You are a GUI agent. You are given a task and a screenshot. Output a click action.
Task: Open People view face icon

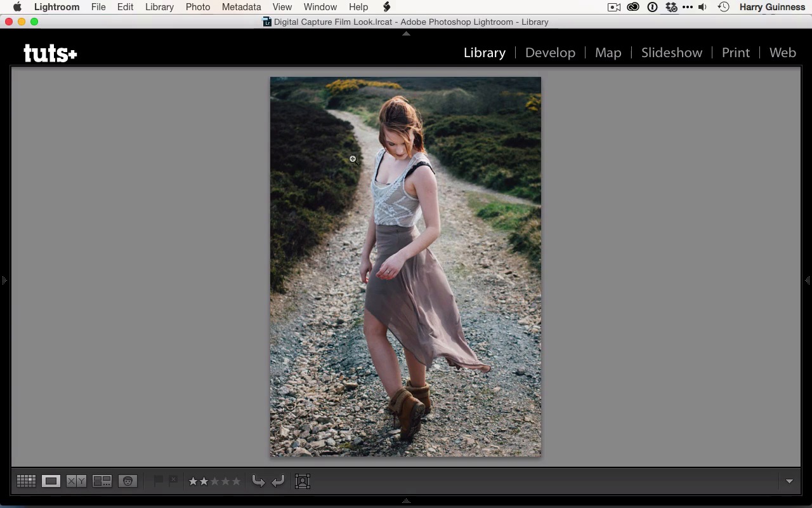click(x=128, y=481)
